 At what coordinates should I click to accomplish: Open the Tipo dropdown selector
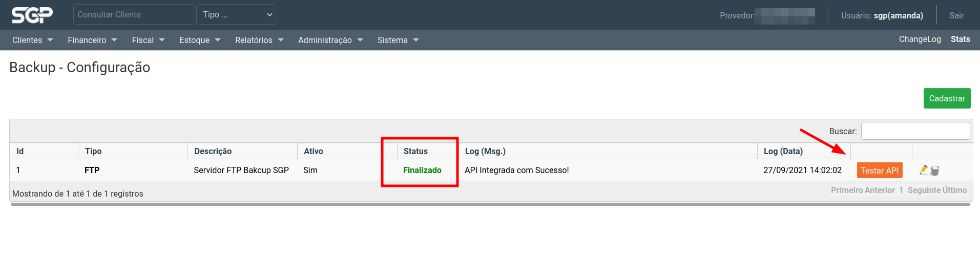tap(236, 14)
